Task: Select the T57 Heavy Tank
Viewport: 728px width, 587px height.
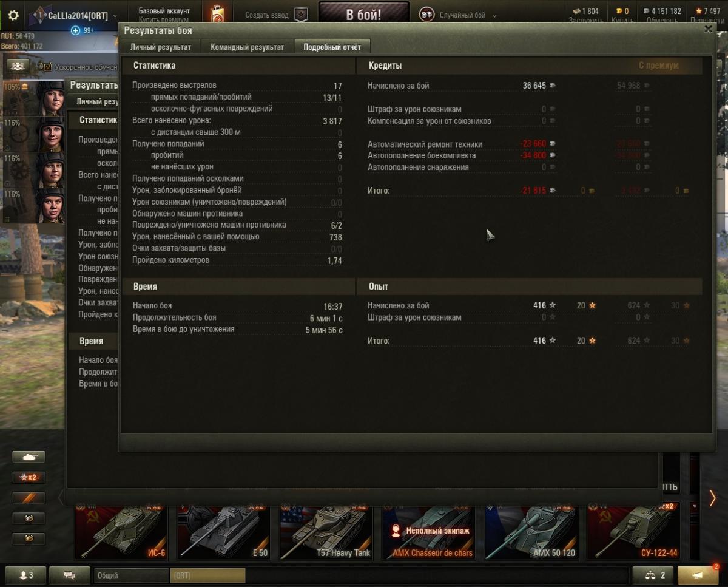Action: [x=326, y=531]
